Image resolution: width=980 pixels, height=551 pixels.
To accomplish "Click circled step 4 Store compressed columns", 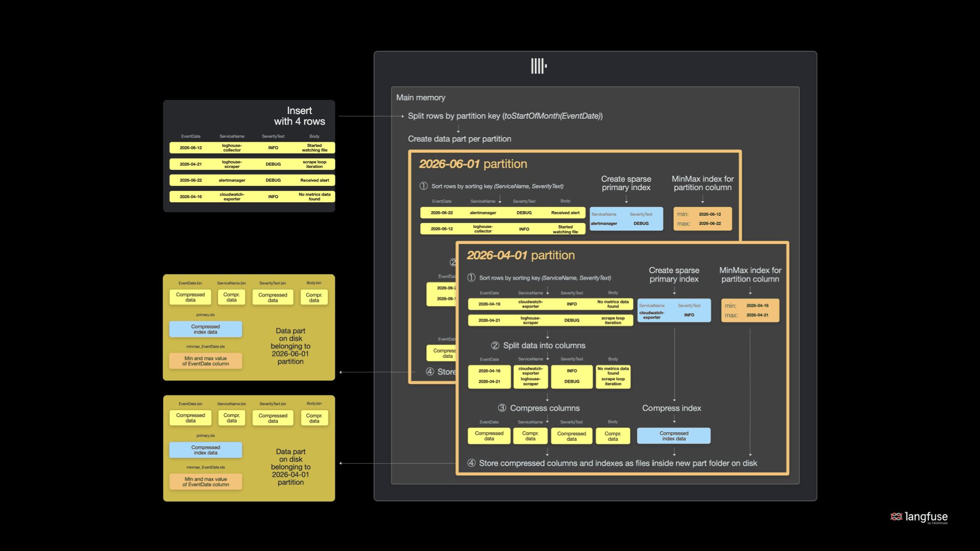I will coord(471,463).
